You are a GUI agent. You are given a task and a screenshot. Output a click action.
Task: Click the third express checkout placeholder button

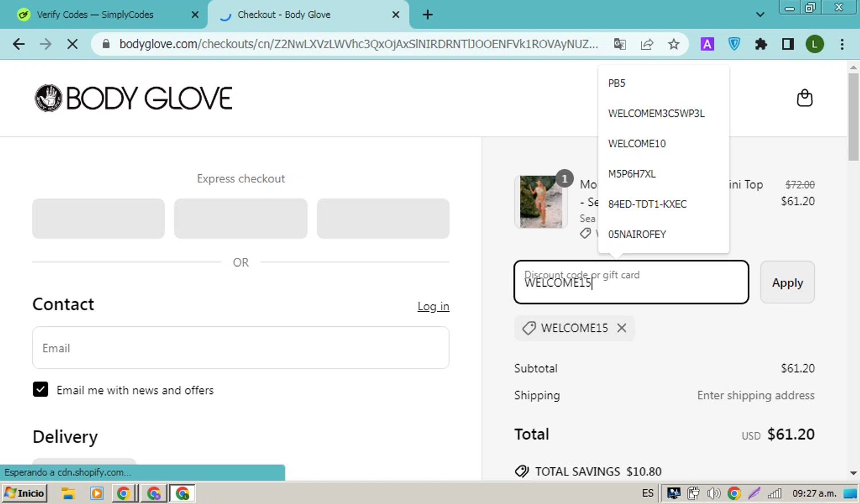pos(383,218)
